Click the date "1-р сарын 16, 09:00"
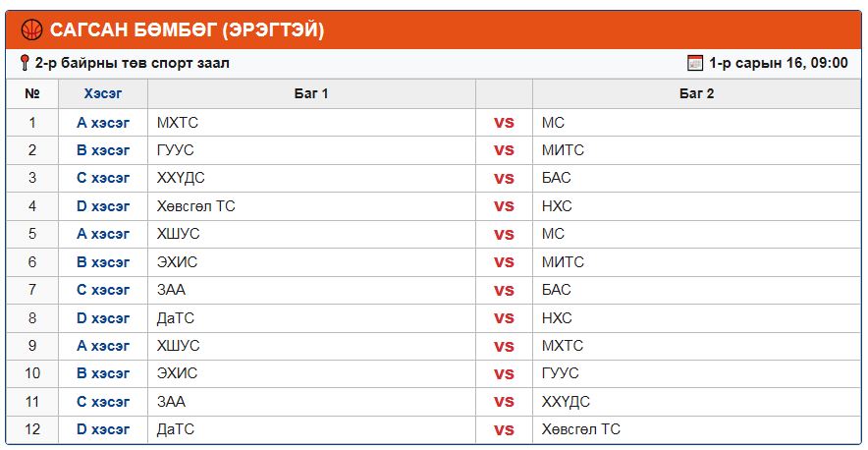The height and width of the screenshot is (450, 868). 778,63
